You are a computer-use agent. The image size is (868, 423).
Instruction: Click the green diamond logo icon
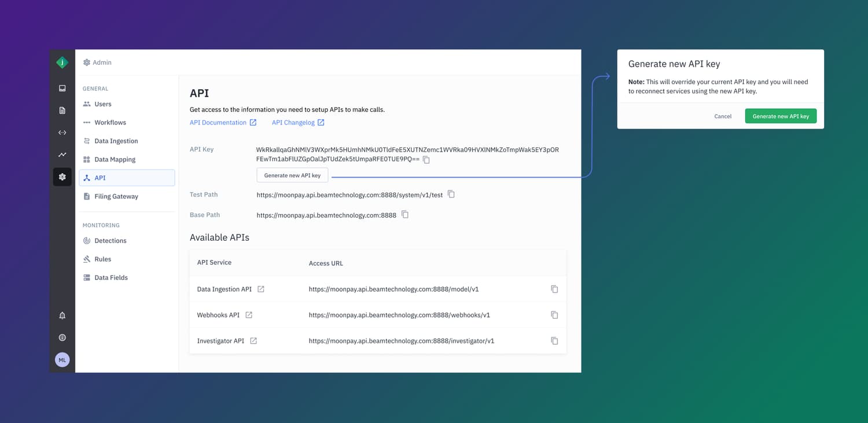click(62, 62)
